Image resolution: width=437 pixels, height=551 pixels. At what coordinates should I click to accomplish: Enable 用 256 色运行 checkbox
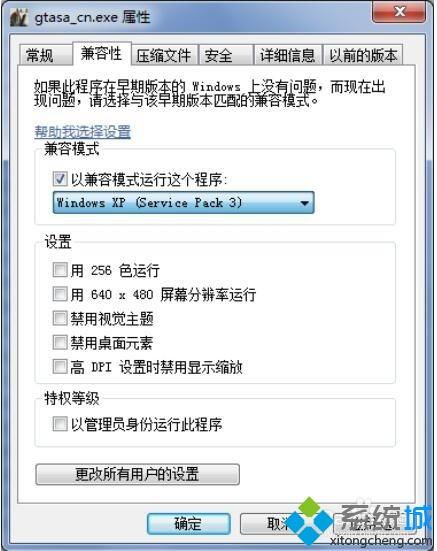(x=60, y=270)
